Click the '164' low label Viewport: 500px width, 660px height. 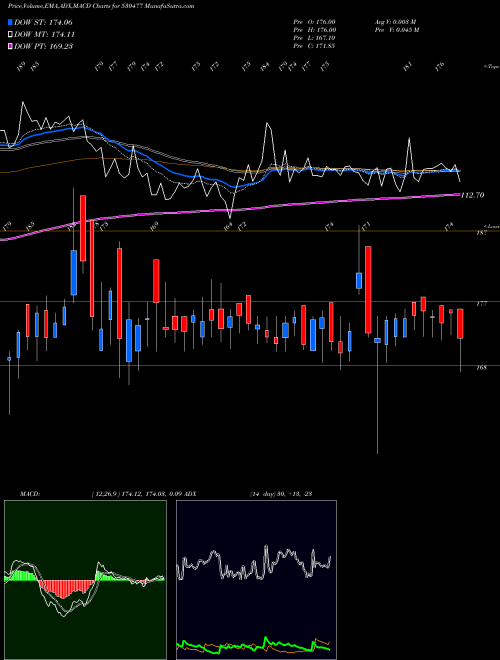click(229, 227)
